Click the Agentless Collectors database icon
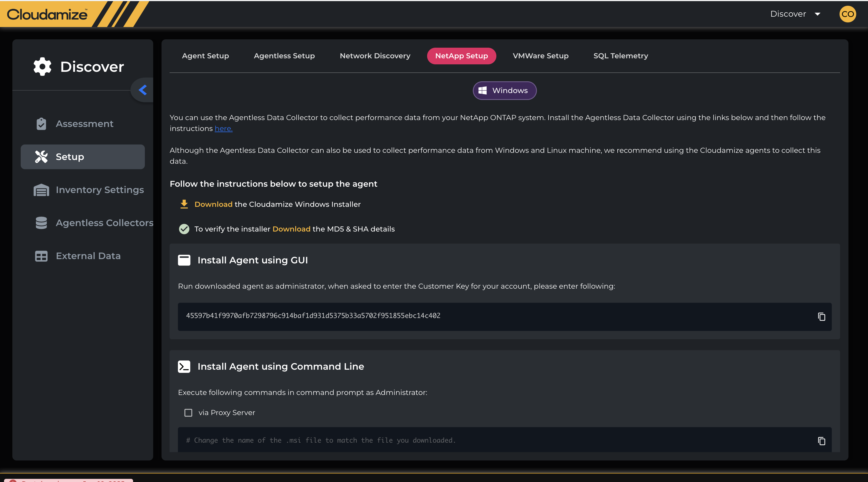 tap(41, 223)
